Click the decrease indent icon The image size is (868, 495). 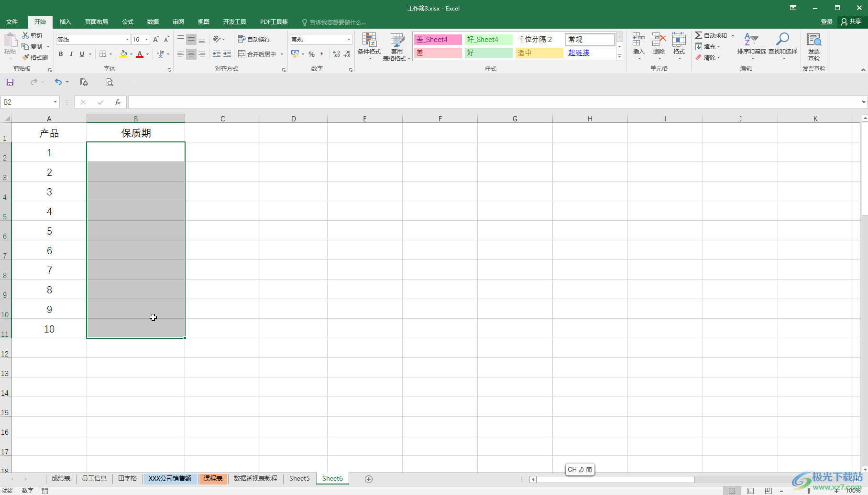tap(216, 54)
